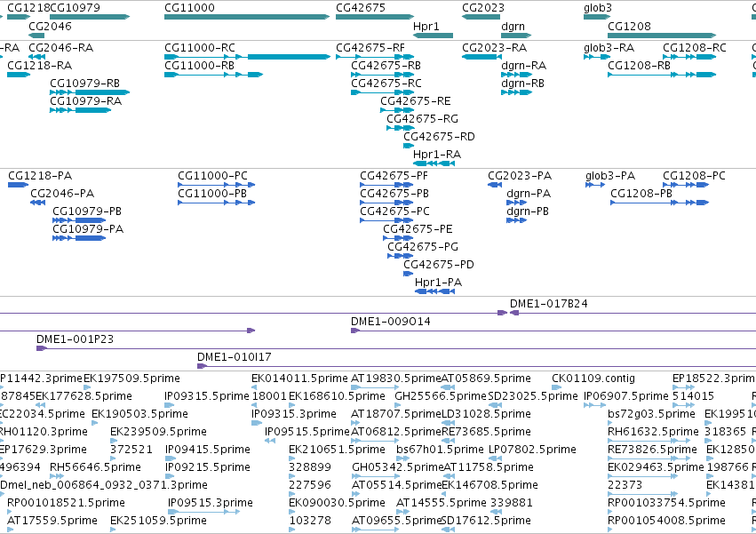Select the CG1218-RA transcript label

40,65
